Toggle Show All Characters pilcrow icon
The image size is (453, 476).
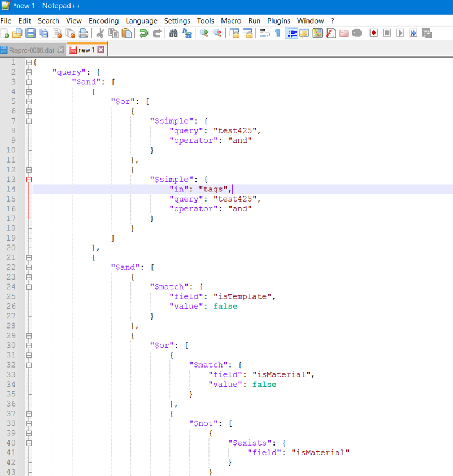[x=278, y=33]
